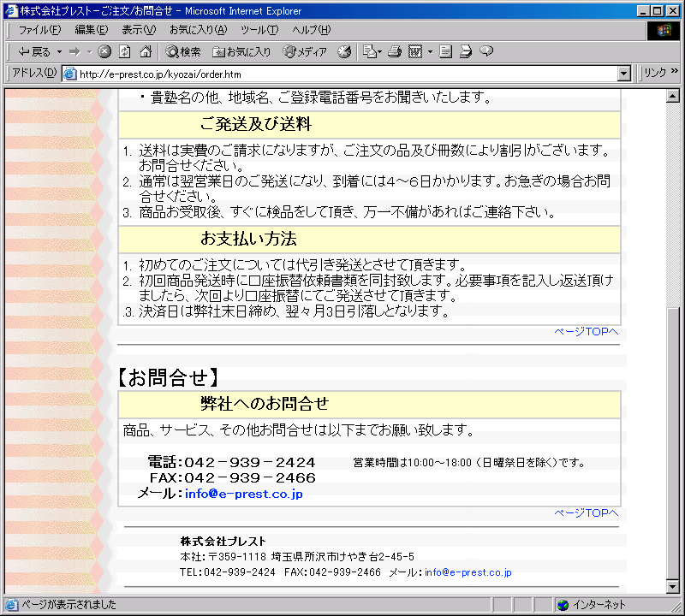Click the Back (戻る) arrow button

coord(33,52)
